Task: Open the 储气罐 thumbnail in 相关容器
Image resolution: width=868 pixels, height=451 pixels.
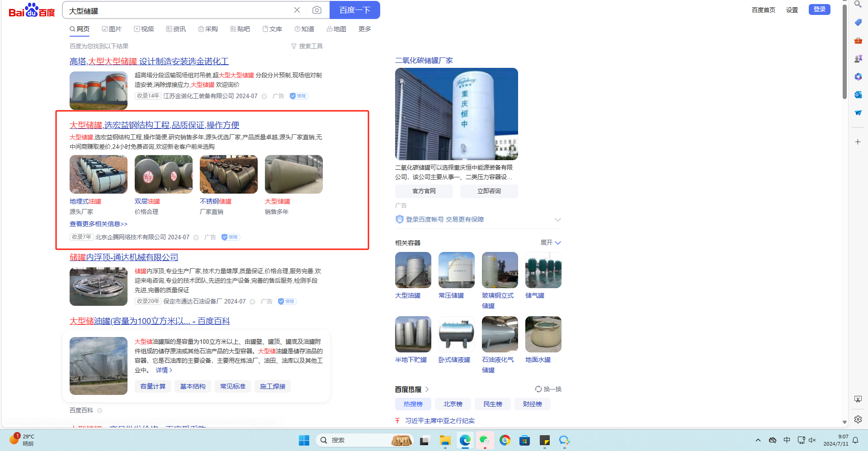Action: tap(543, 270)
